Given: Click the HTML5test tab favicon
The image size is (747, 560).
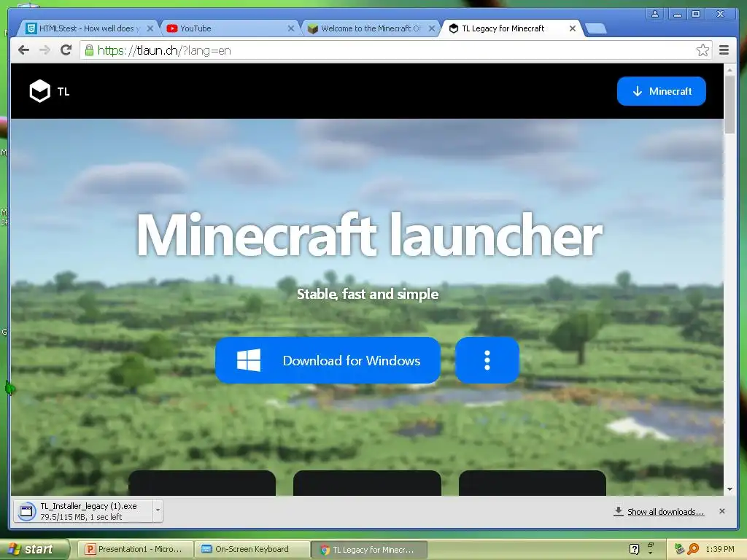Looking at the screenshot, I should pos(31,28).
